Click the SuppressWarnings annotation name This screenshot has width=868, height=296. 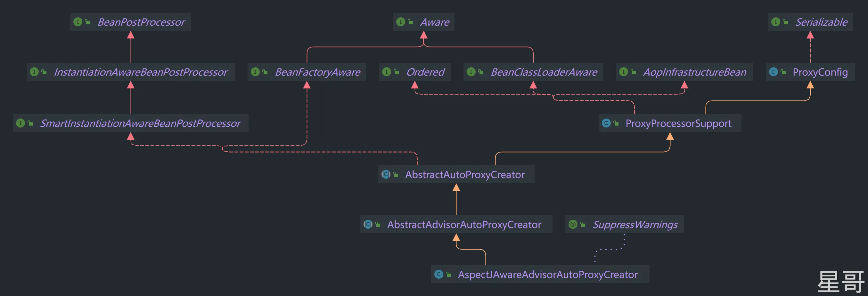point(635,224)
